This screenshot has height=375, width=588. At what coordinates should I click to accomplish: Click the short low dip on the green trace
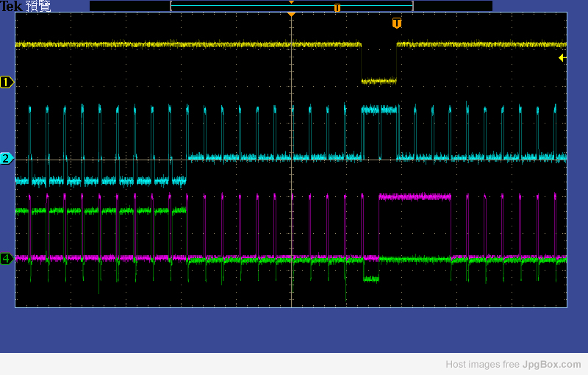[371, 279]
